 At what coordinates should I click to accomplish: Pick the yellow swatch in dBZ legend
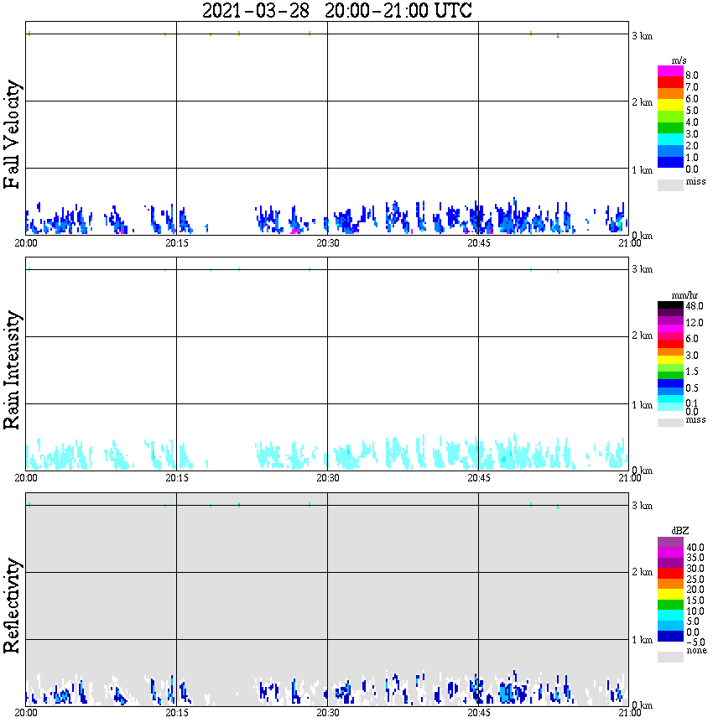click(x=670, y=594)
